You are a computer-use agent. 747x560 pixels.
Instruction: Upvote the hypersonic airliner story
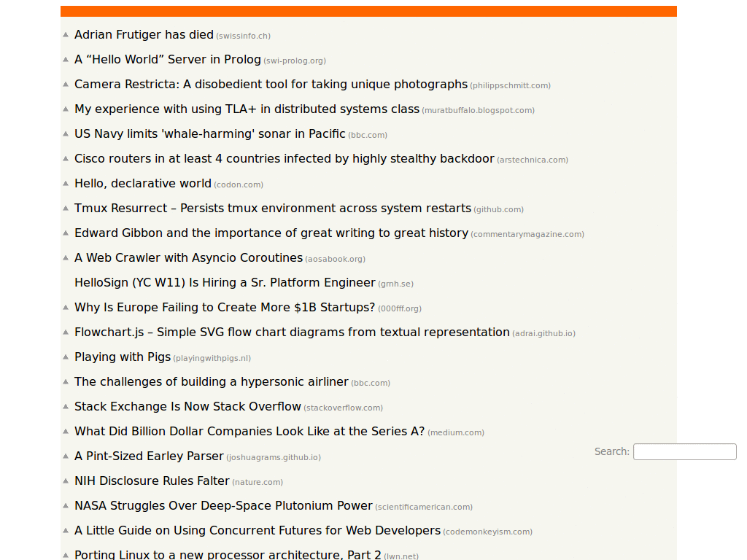click(66, 381)
